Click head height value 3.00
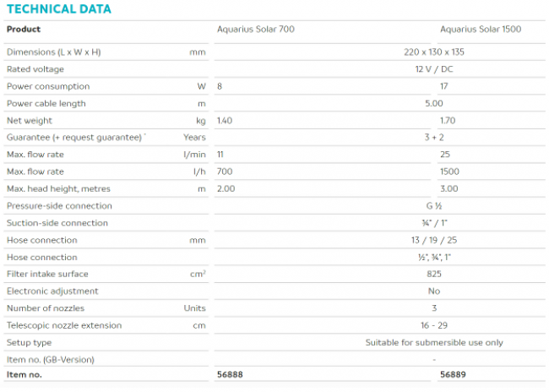 [x=448, y=188]
